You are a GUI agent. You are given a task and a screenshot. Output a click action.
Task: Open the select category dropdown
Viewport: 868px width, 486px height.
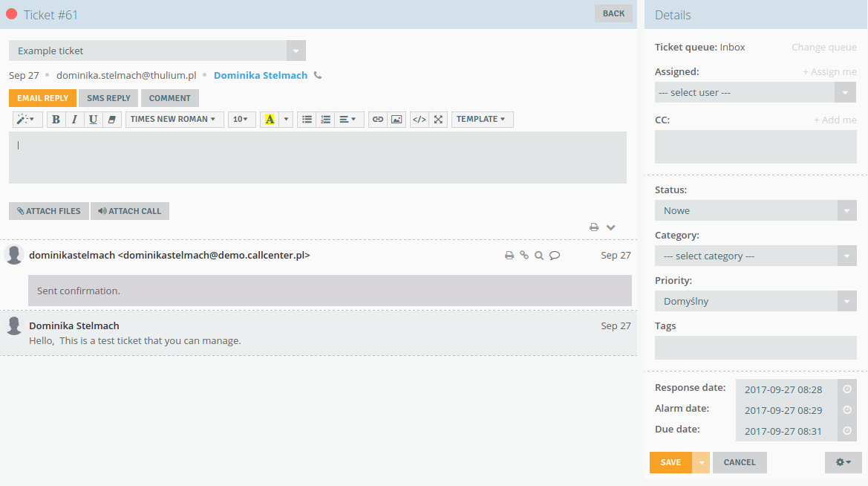tap(756, 256)
